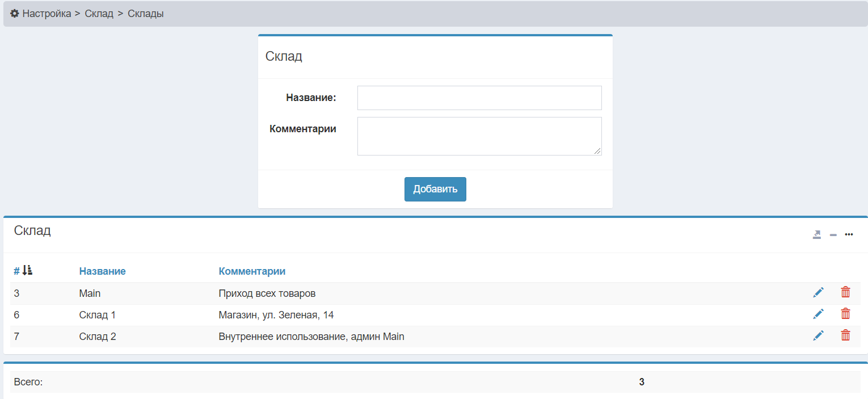Sort by the # column header
This screenshot has width=868, height=399.
16,271
